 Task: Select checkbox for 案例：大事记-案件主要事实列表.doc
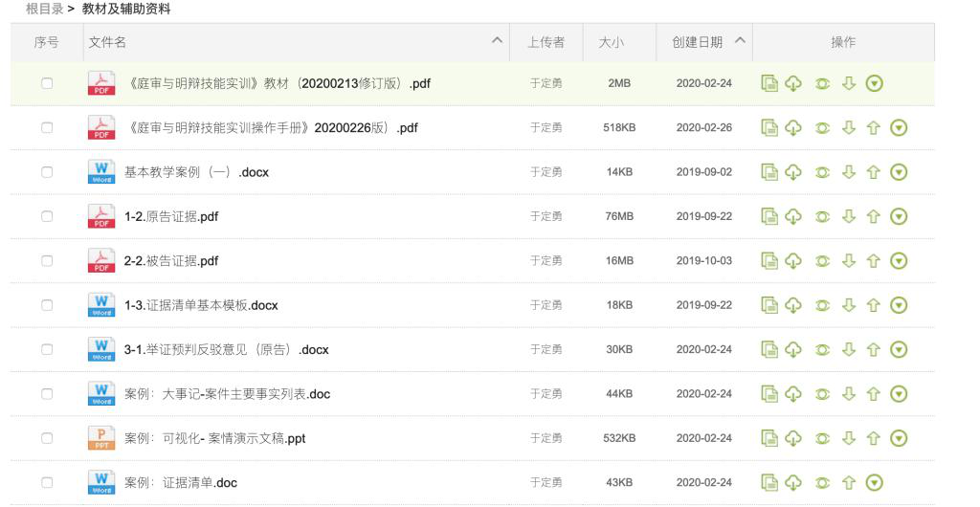[x=46, y=393]
